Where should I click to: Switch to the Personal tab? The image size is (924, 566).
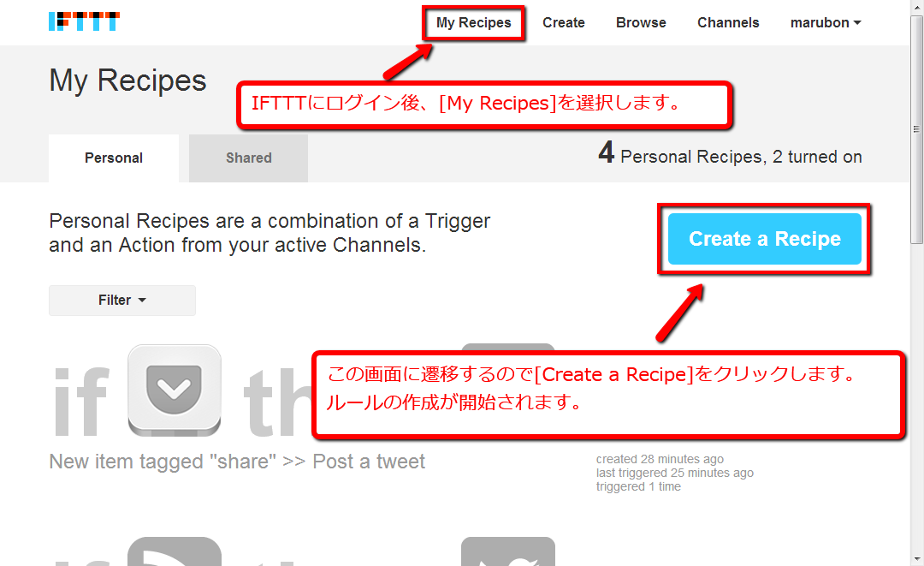114,158
